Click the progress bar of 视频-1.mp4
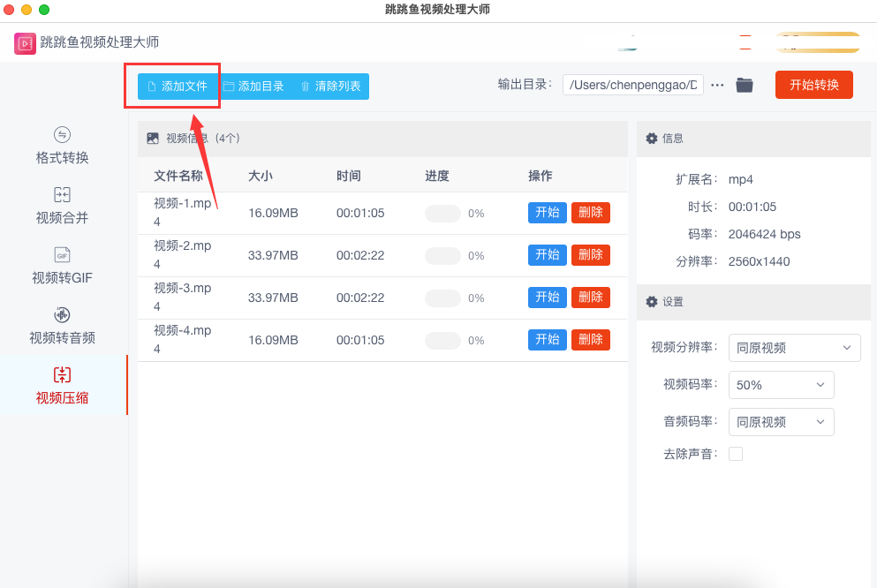Screen dimensions: 877x588 (x=442, y=213)
